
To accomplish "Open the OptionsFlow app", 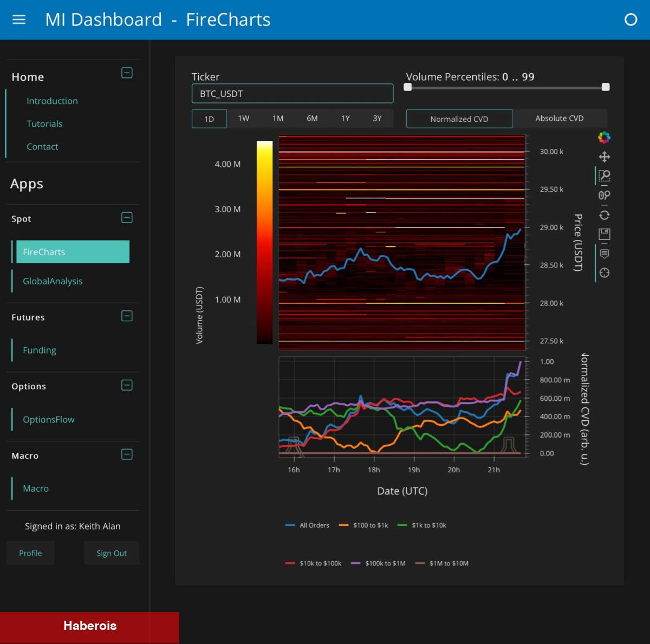I will click(x=49, y=419).
